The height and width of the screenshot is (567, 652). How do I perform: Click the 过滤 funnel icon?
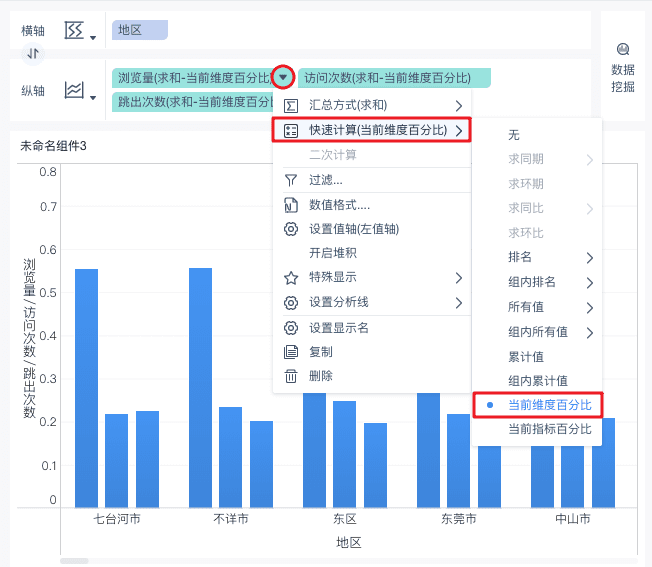click(x=291, y=180)
